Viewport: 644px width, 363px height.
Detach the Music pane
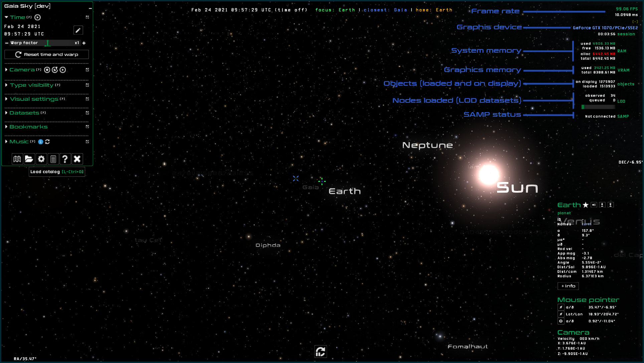click(87, 142)
